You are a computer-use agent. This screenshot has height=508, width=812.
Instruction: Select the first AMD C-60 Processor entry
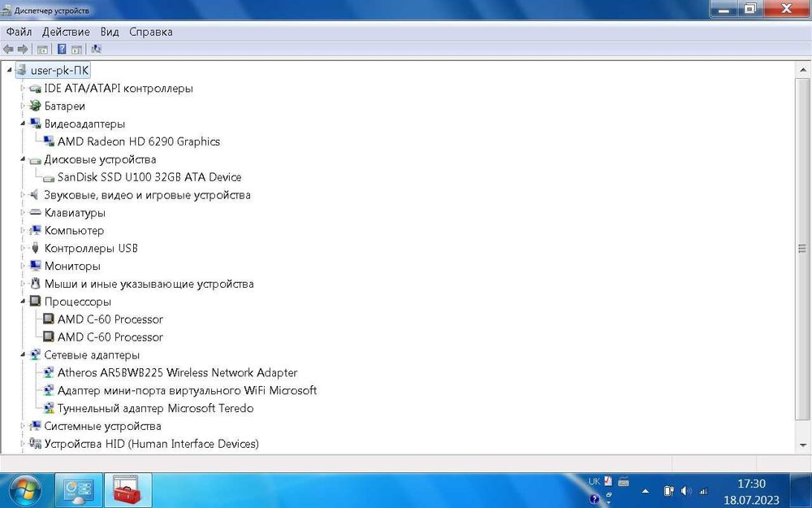[x=110, y=319]
